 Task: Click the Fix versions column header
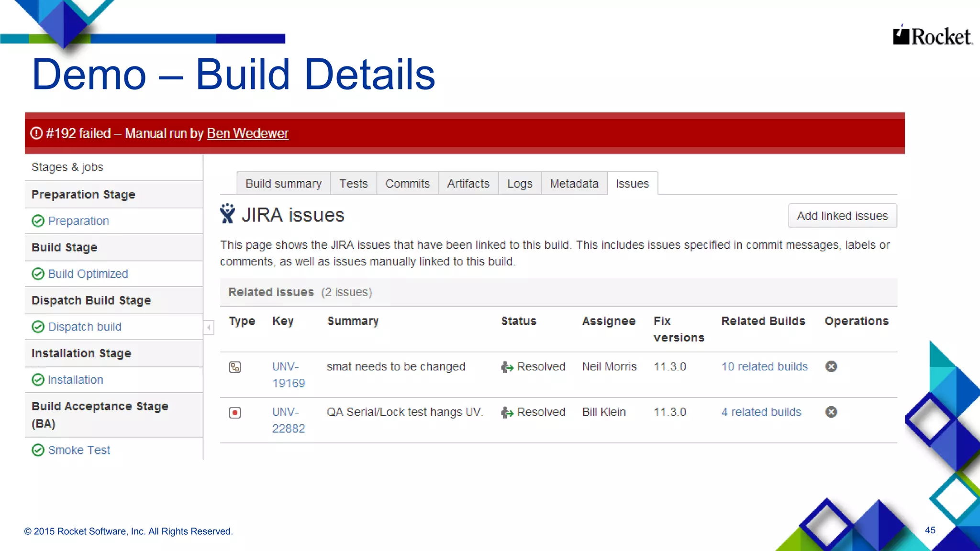pyautogui.click(x=679, y=330)
